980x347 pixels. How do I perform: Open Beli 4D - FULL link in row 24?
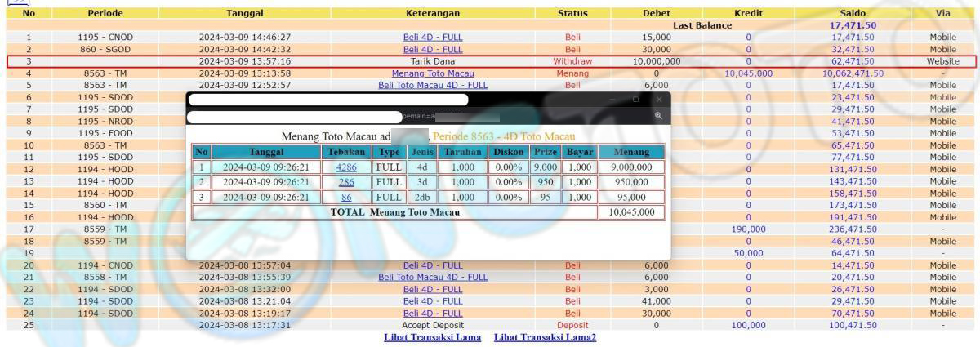click(432, 314)
